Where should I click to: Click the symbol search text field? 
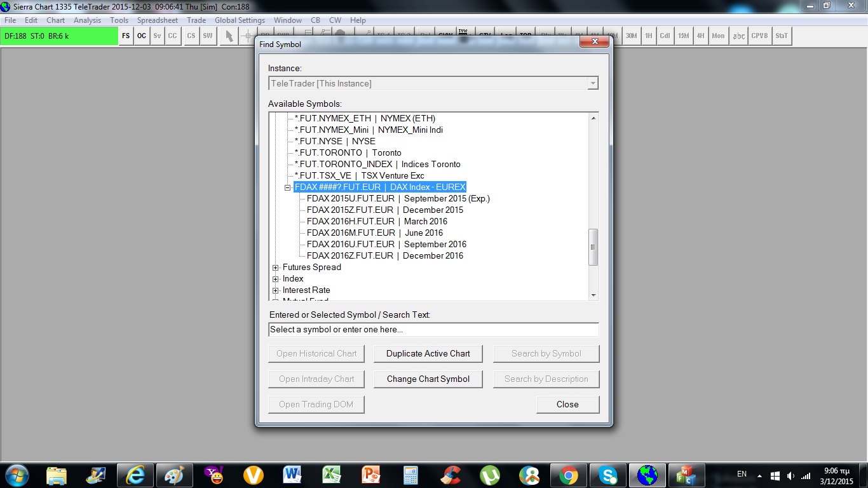point(433,330)
